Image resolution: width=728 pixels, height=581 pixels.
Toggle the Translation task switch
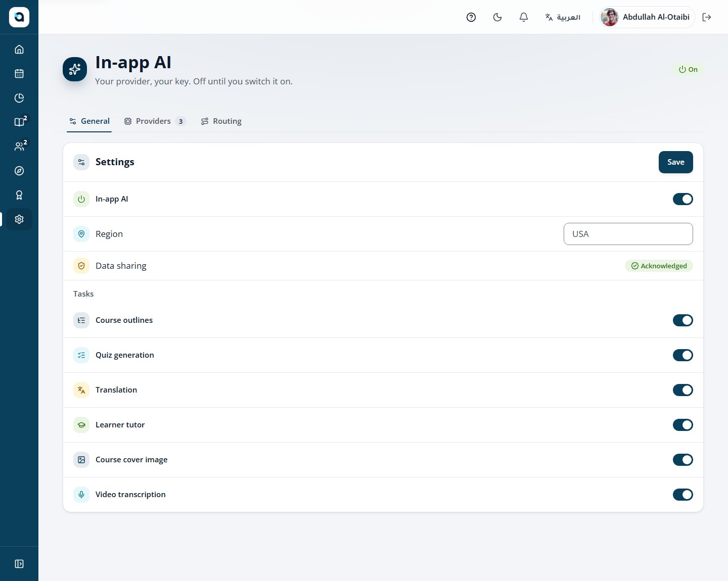click(x=682, y=390)
